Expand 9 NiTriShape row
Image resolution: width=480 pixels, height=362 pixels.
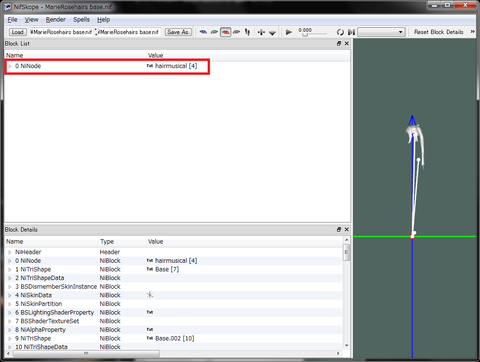pyautogui.click(x=10, y=339)
